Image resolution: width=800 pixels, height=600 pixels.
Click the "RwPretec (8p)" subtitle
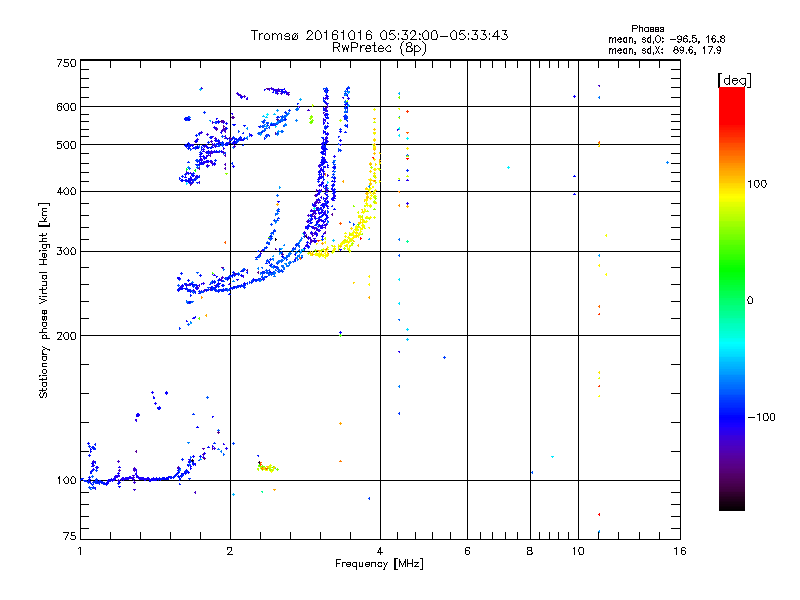(379, 48)
